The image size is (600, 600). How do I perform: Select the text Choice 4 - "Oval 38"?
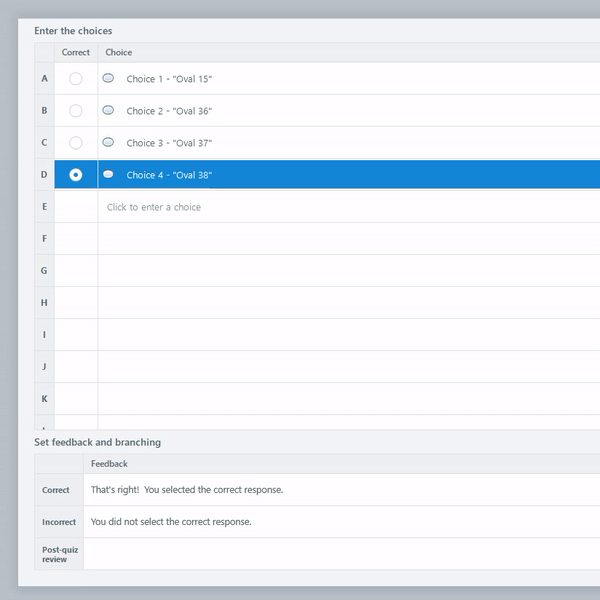[169, 175]
